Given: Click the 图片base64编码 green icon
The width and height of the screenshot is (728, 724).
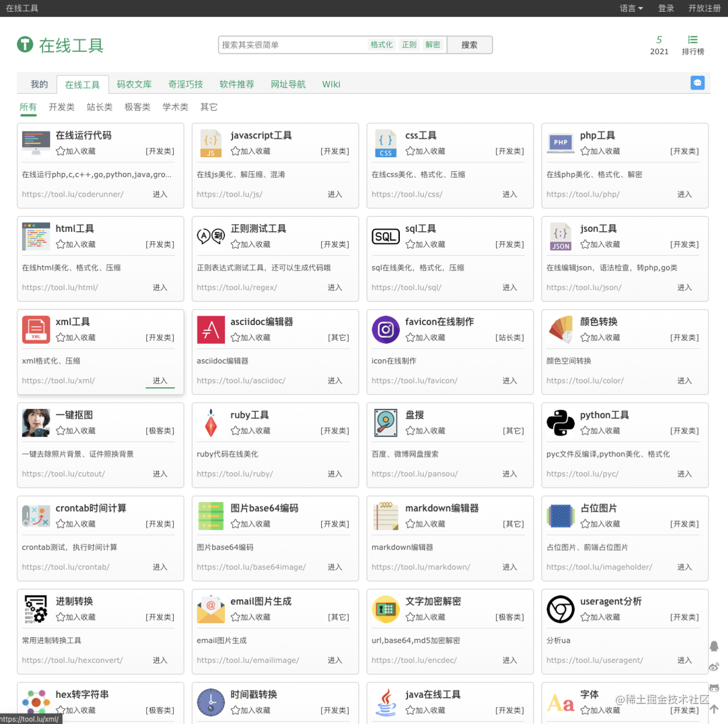Looking at the screenshot, I should 211,516.
